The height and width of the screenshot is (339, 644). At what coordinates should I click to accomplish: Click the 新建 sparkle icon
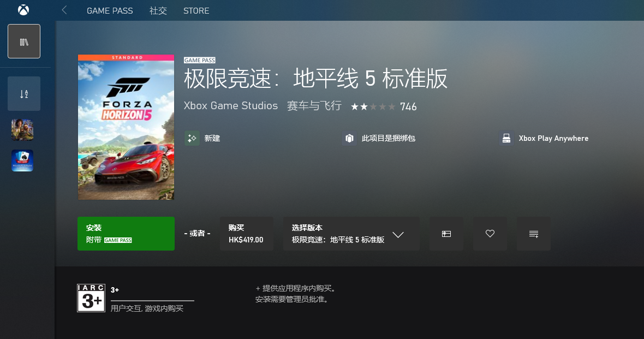click(192, 139)
